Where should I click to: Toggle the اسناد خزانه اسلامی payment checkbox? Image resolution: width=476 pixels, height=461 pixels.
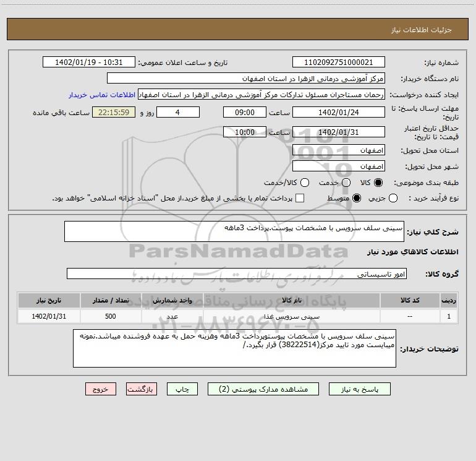click(x=300, y=198)
